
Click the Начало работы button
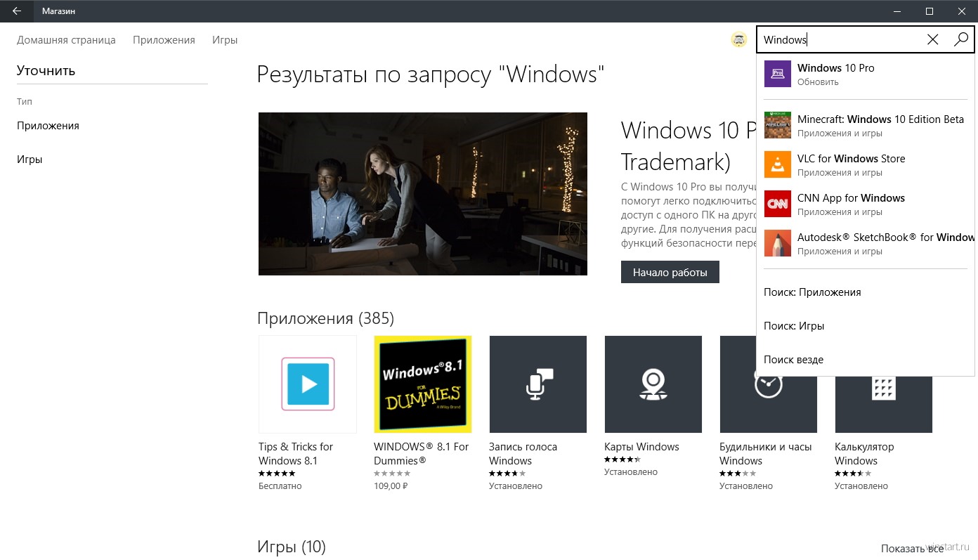670,272
